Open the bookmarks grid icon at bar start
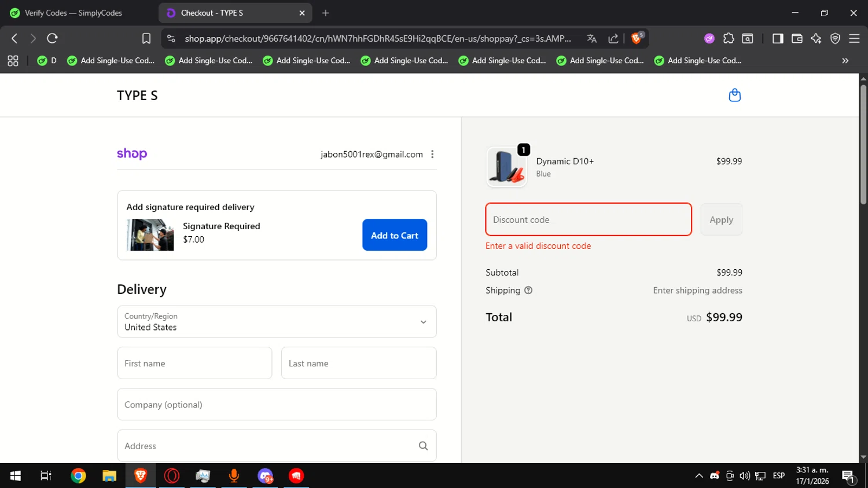The height and width of the screenshot is (488, 868). point(13,60)
